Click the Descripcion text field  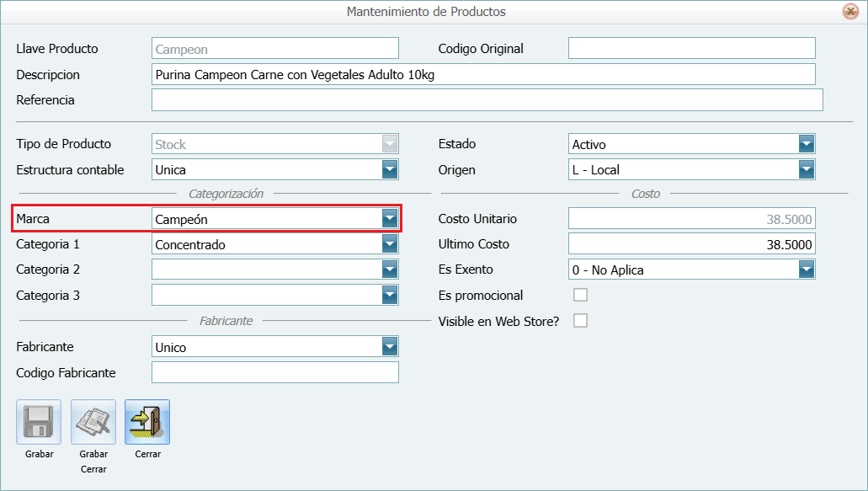pyautogui.click(x=483, y=75)
